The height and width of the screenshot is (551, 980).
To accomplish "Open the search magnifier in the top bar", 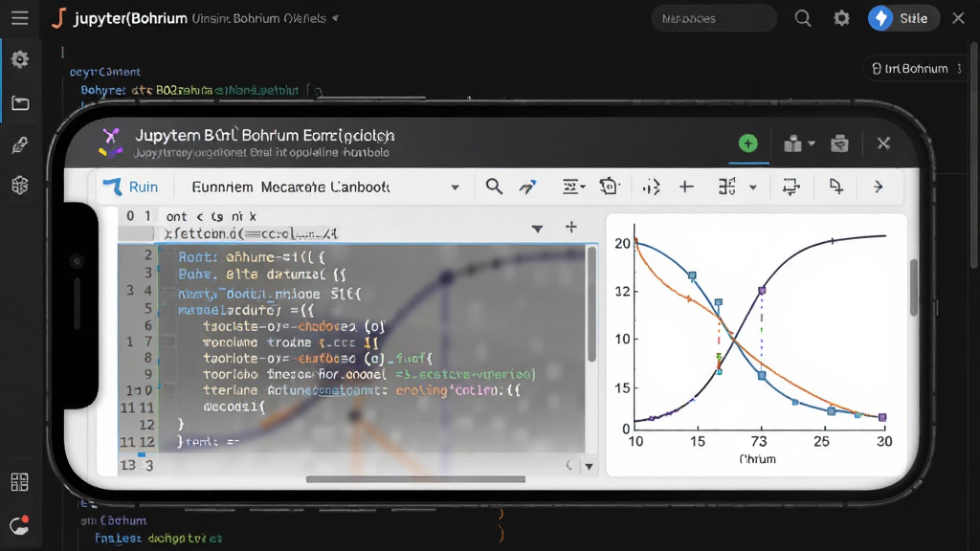I will pyautogui.click(x=803, y=18).
